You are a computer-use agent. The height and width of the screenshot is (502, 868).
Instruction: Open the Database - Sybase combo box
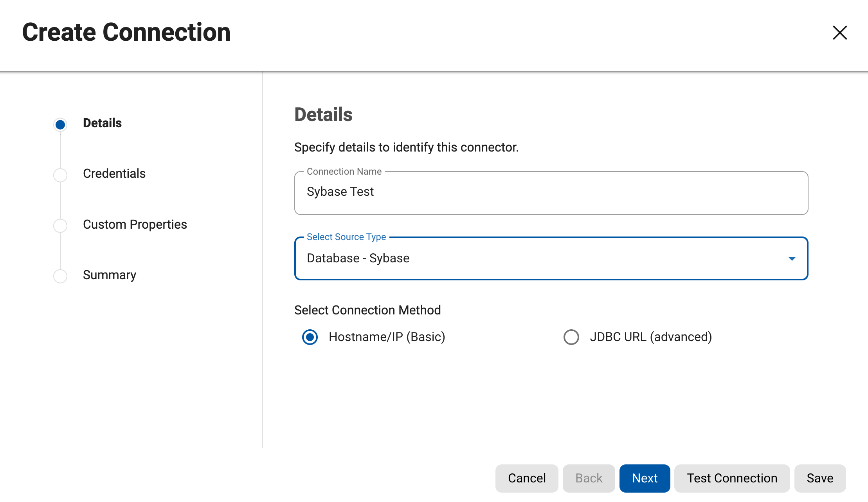click(x=540, y=258)
